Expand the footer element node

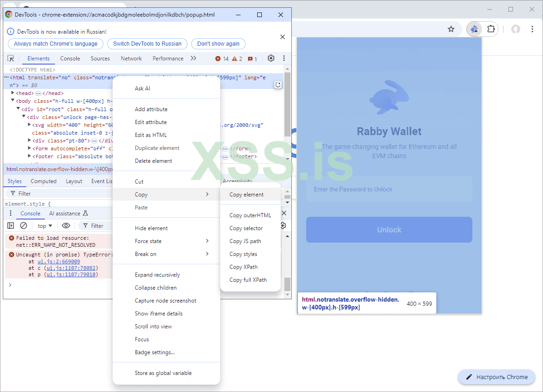(29, 156)
